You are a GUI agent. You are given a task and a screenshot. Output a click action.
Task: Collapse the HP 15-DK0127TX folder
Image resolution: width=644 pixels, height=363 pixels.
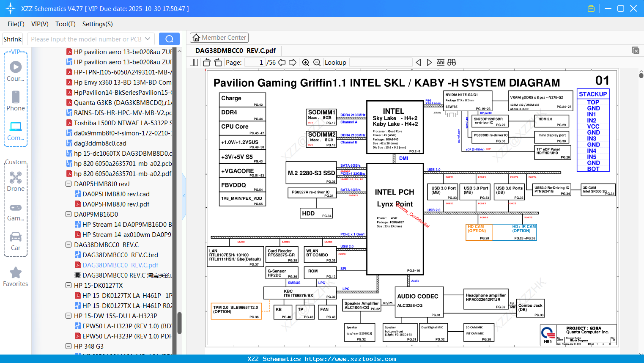[x=69, y=286]
